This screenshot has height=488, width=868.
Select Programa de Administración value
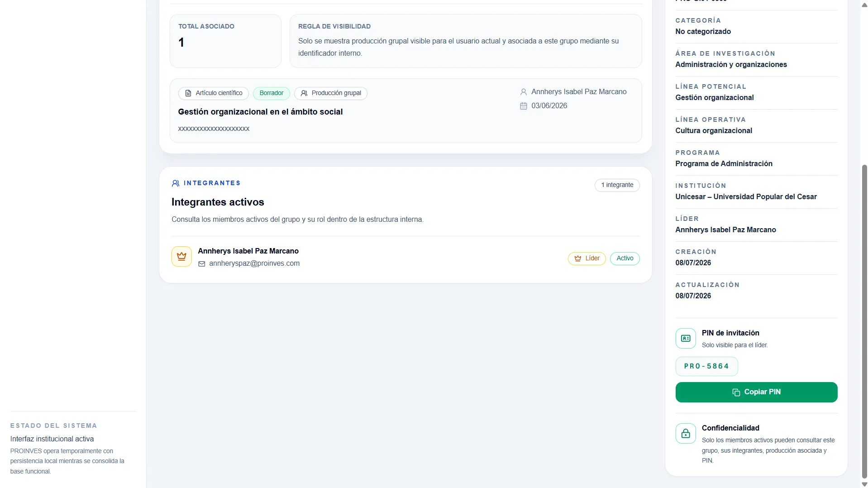tap(724, 164)
